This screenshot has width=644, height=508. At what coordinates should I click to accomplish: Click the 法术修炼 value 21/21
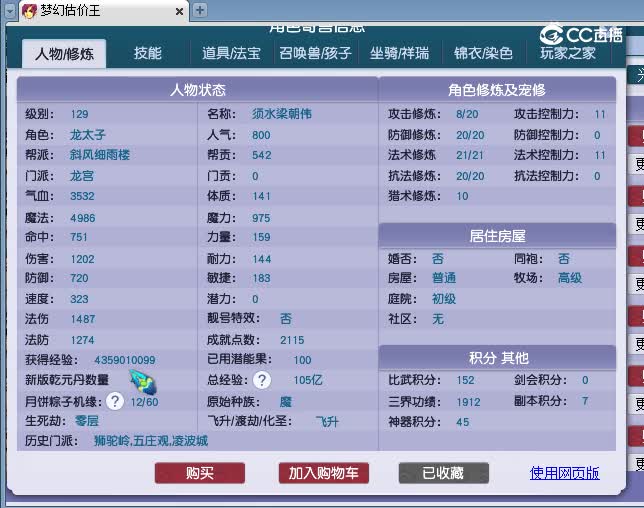click(x=470, y=155)
